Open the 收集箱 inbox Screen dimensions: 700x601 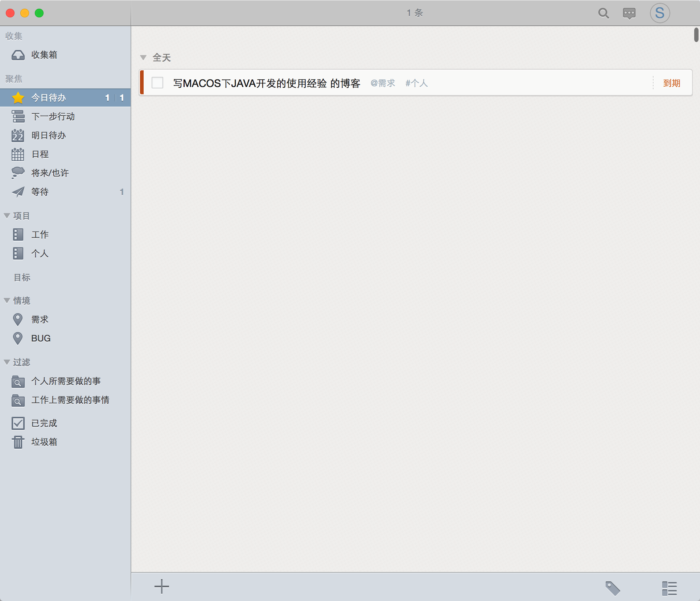[44, 55]
